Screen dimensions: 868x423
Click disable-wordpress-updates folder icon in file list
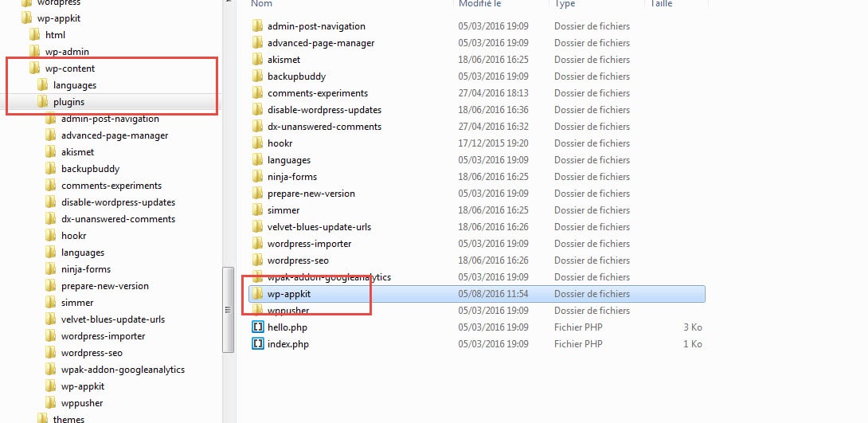click(x=257, y=110)
